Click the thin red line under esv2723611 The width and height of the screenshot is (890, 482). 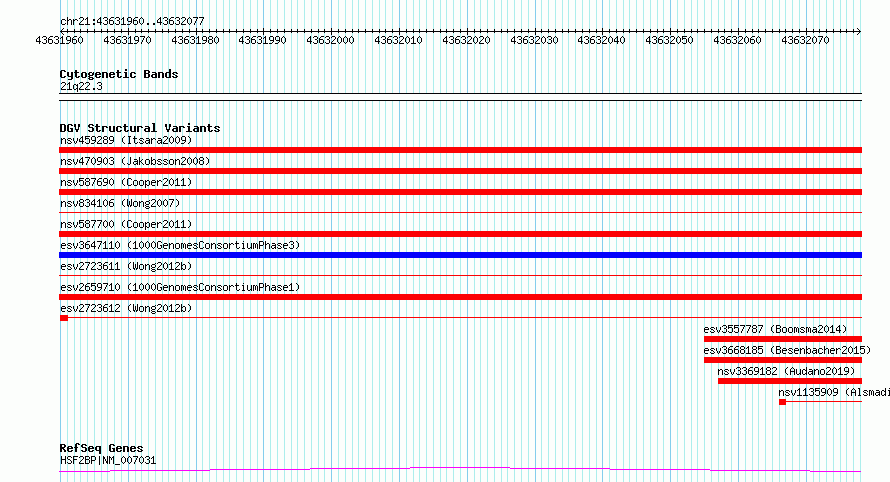coord(460,276)
